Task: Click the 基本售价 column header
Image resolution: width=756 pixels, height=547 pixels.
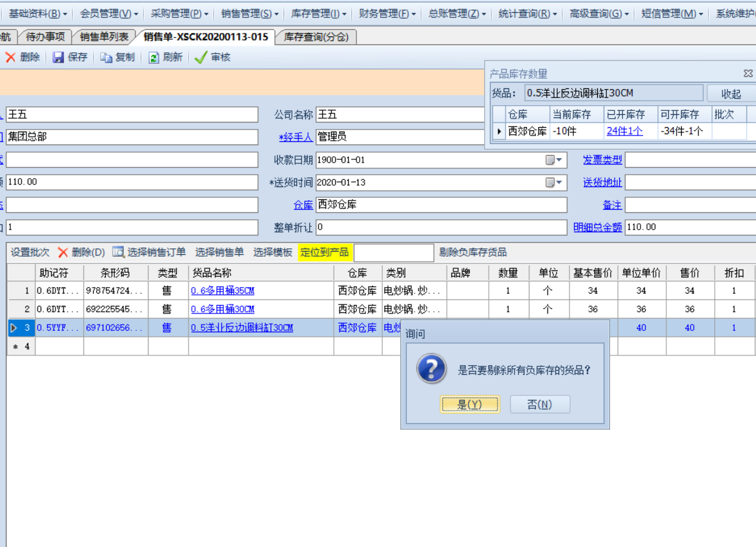Action: click(593, 273)
